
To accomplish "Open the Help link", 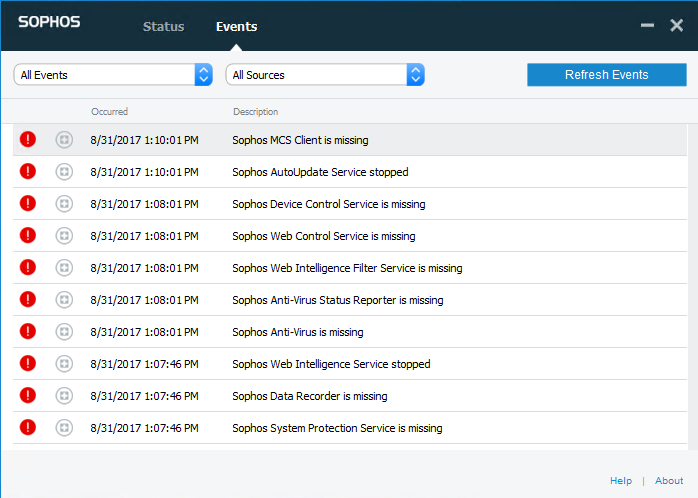I will (x=621, y=481).
